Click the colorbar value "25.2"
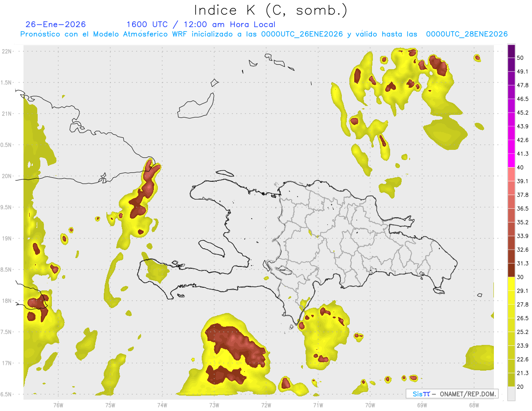The image size is (532, 411). pos(523,332)
